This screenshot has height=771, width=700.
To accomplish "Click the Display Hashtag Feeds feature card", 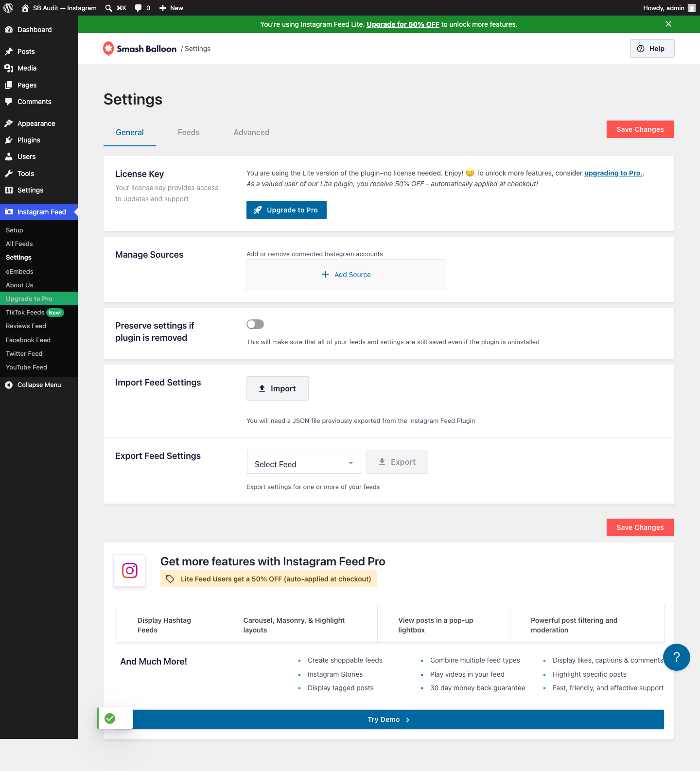I will (170, 624).
